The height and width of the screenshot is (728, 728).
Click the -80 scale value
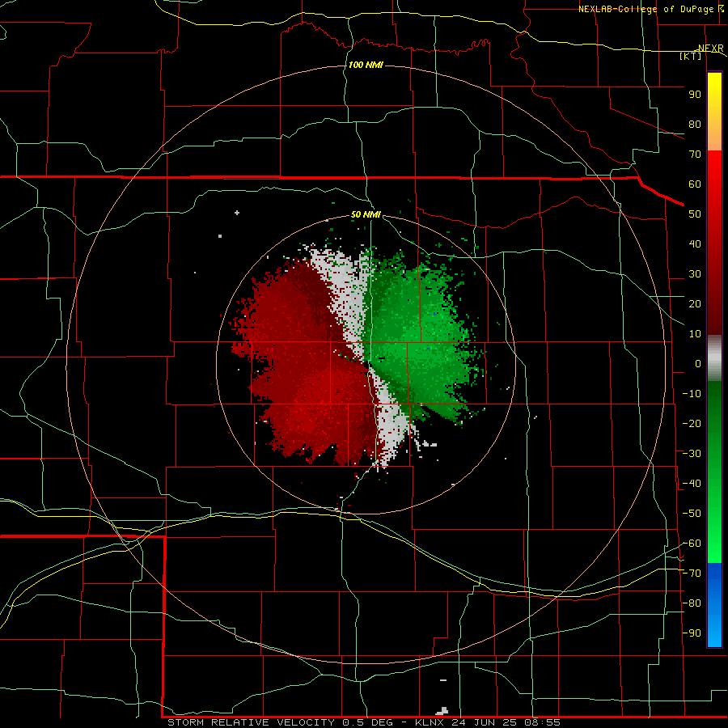coord(692,603)
